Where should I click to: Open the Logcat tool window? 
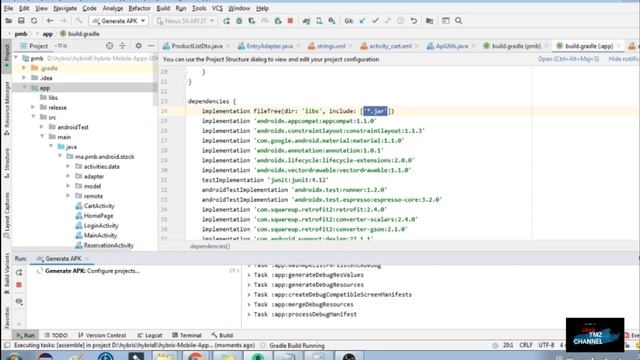tap(150, 336)
